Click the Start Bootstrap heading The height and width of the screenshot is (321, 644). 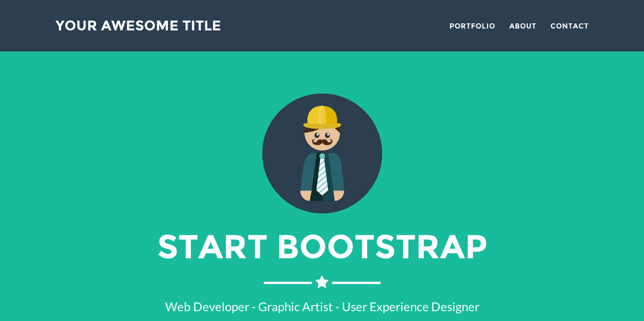(x=322, y=247)
